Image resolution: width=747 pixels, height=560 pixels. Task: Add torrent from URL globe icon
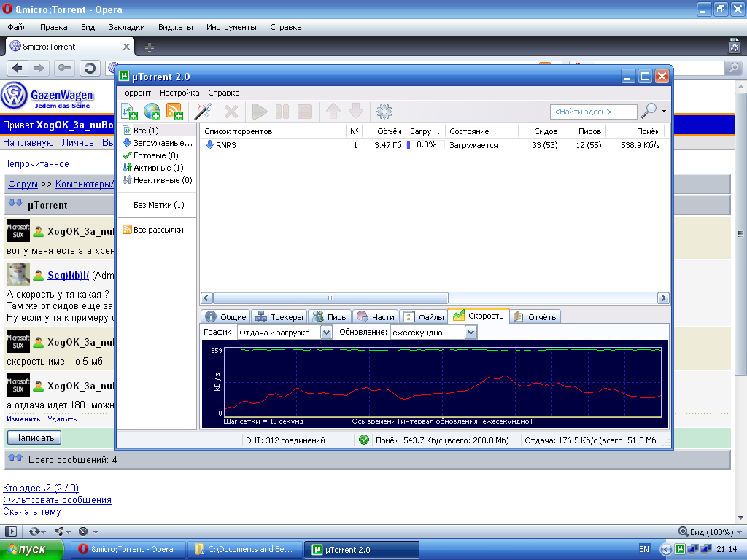click(152, 112)
